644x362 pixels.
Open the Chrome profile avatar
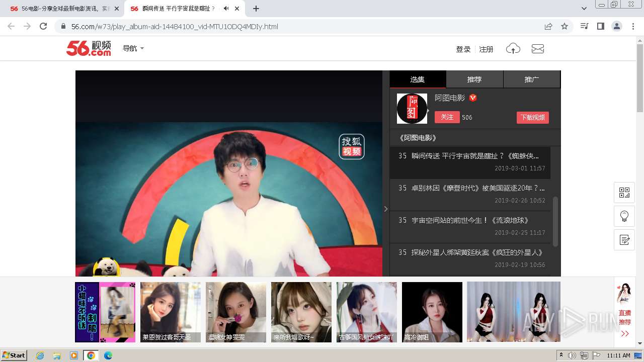(x=616, y=26)
